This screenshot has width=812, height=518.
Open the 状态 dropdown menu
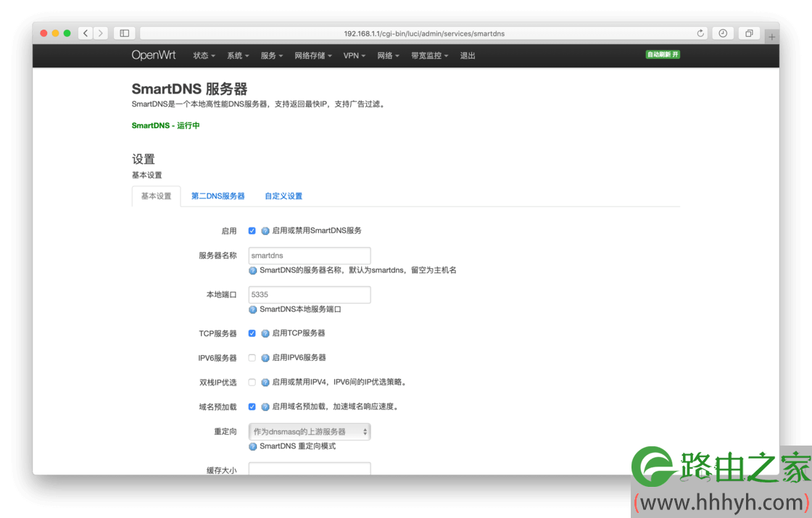point(204,55)
